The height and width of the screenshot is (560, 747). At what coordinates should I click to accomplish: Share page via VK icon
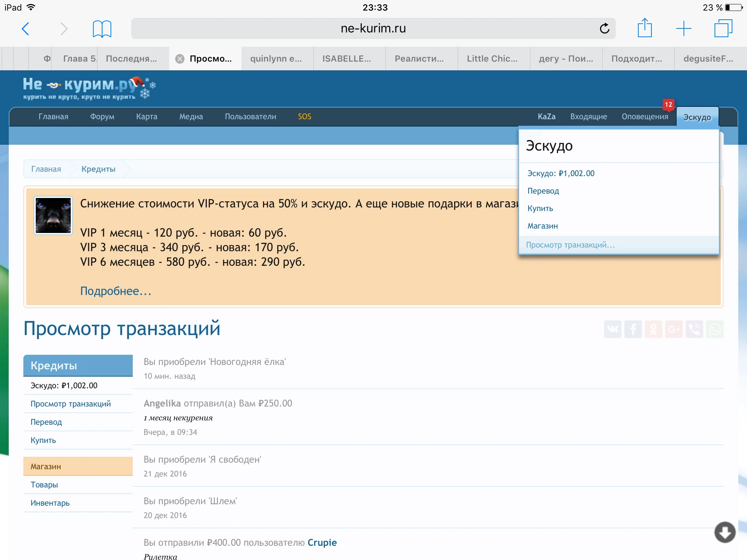click(x=613, y=329)
